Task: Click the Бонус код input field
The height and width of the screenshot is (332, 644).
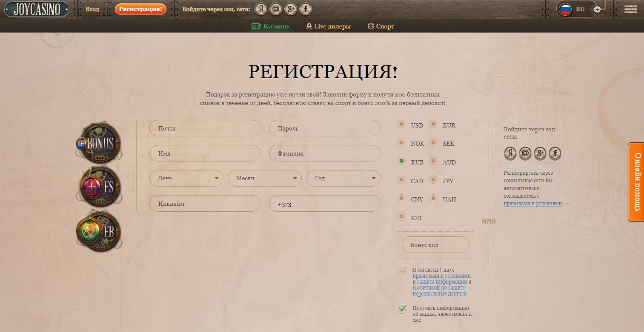Action: [x=435, y=244]
